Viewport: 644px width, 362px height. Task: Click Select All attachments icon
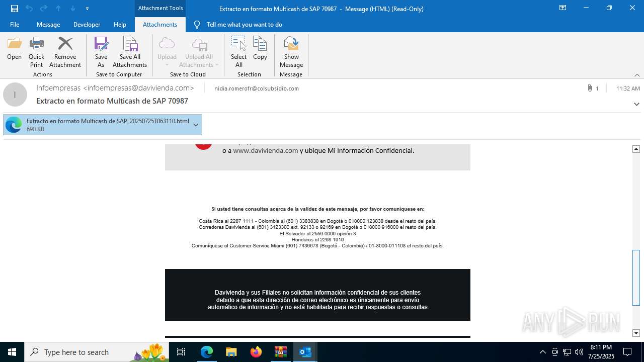(238, 52)
